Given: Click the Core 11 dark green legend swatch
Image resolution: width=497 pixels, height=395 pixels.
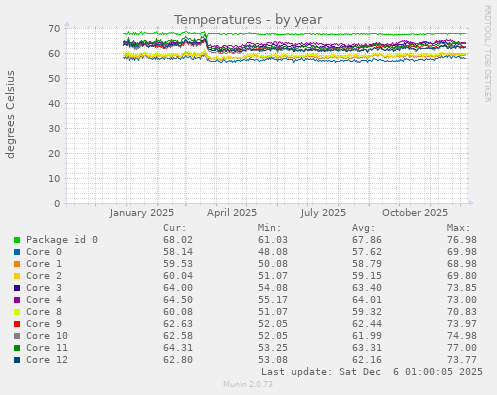Looking at the screenshot, I should (x=17, y=348).
